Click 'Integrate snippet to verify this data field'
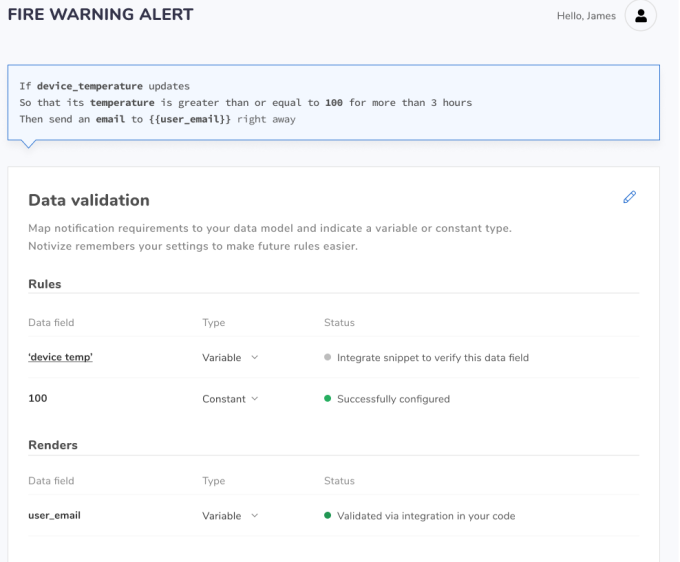 tap(432, 358)
